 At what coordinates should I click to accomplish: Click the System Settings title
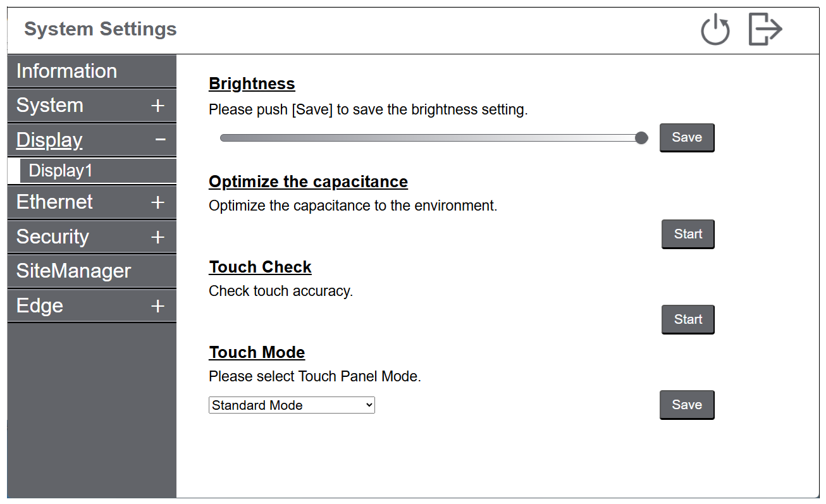click(x=101, y=29)
